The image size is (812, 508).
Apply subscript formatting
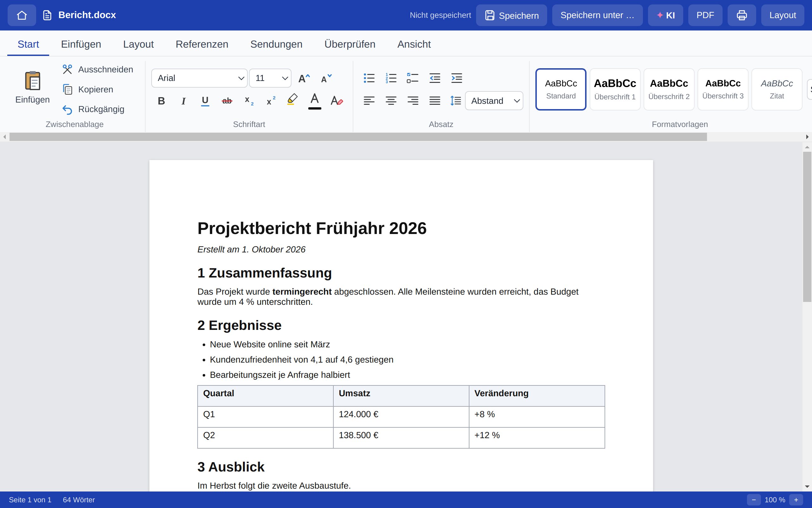249,101
